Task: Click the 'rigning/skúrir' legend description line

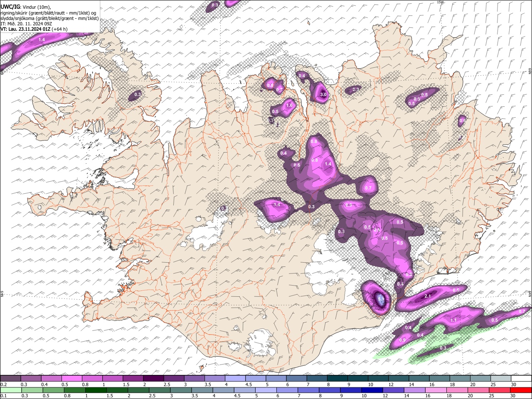Action: point(48,13)
